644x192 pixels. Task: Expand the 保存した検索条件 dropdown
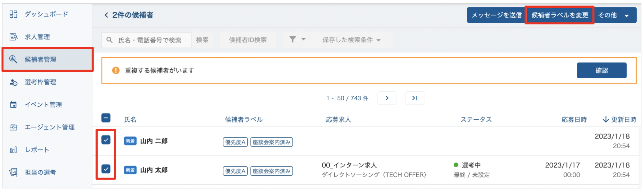coord(351,40)
